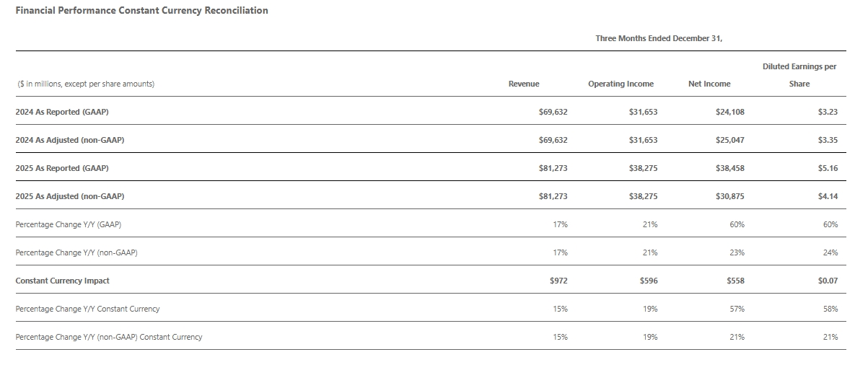Select the $38,458 net income figure

click(730, 168)
